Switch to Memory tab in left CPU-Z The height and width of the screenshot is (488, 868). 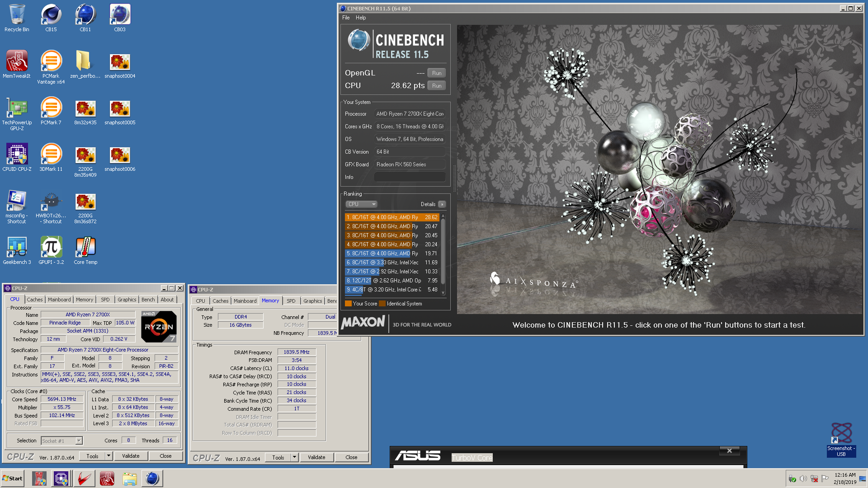pos(85,300)
